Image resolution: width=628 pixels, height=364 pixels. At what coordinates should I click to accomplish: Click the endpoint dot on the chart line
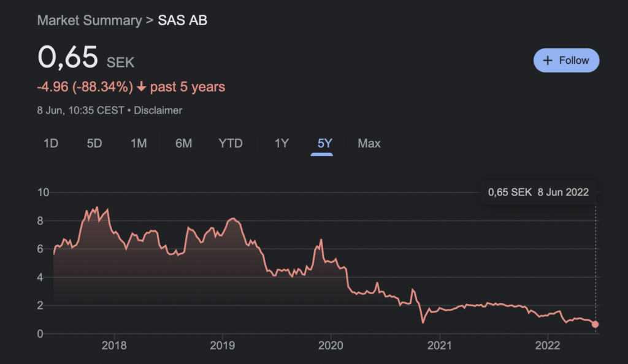click(x=595, y=325)
